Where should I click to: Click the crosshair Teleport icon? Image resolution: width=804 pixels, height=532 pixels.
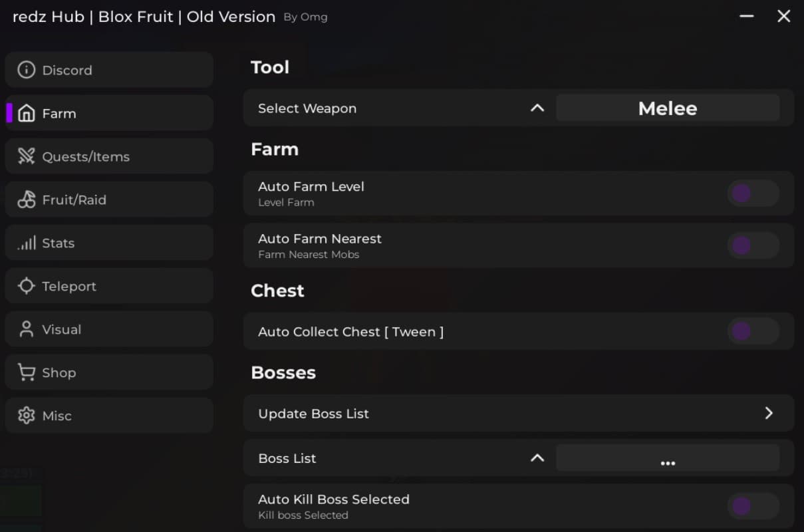pyautogui.click(x=26, y=286)
